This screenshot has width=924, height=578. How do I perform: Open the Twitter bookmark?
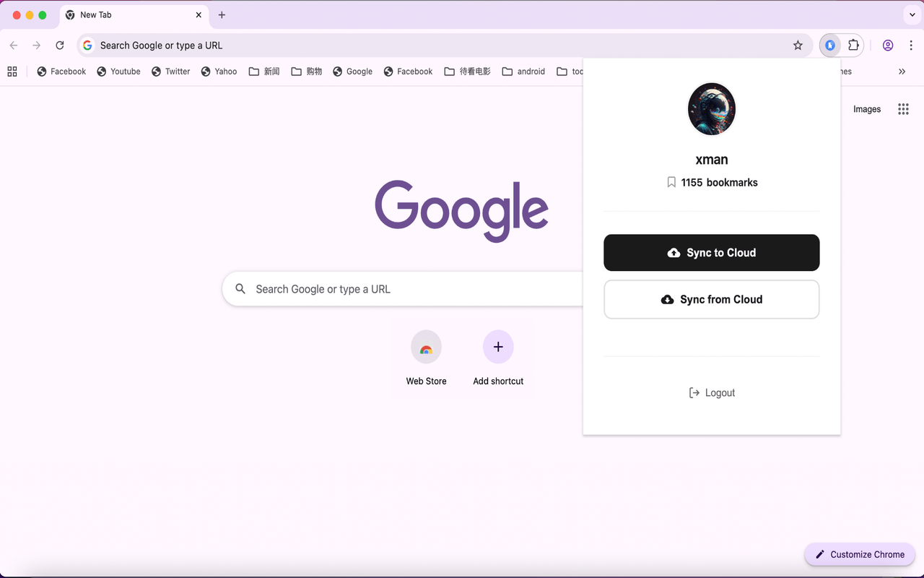click(x=171, y=72)
